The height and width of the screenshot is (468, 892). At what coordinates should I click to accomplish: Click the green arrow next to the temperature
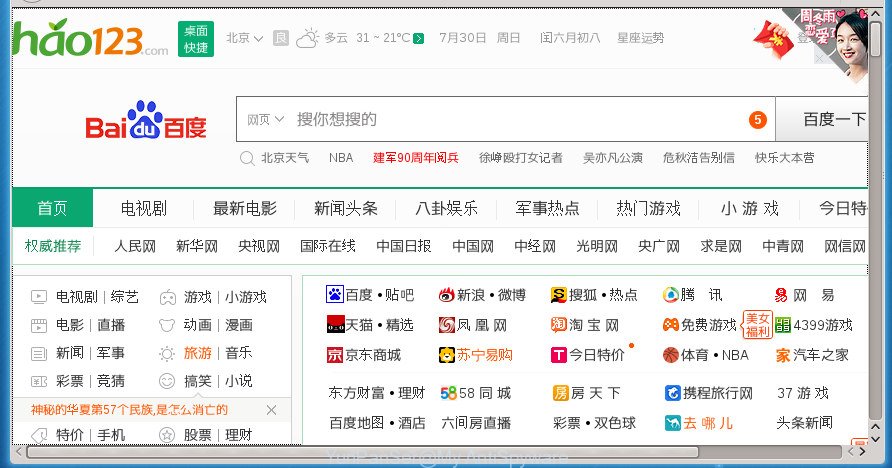[419, 39]
